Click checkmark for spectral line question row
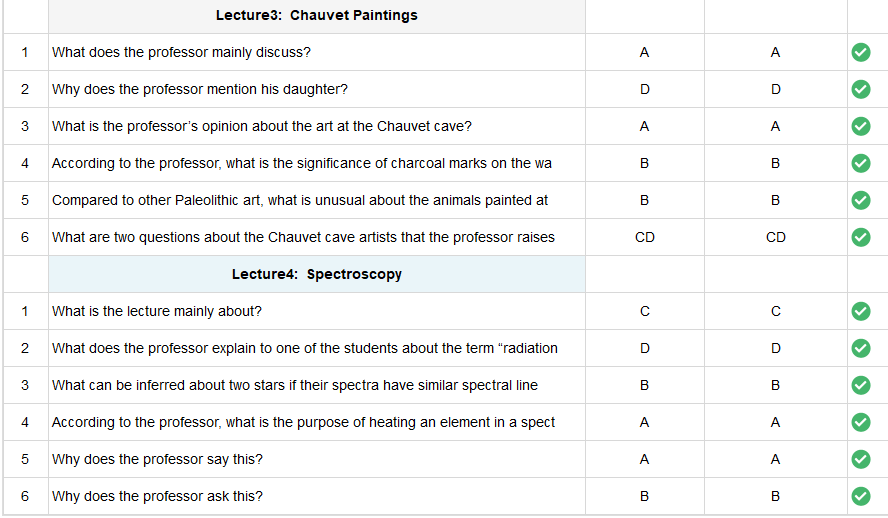The image size is (888, 518). (x=860, y=385)
